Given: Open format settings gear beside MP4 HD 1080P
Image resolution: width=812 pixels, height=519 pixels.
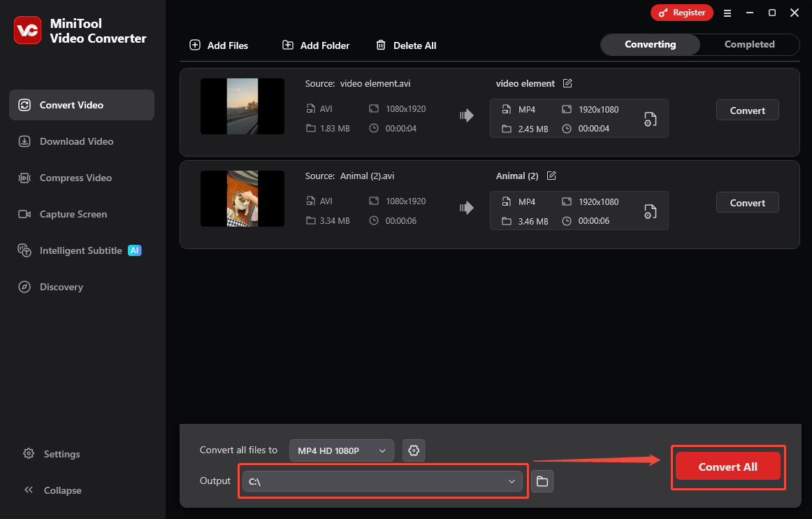Looking at the screenshot, I should (414, 450).
